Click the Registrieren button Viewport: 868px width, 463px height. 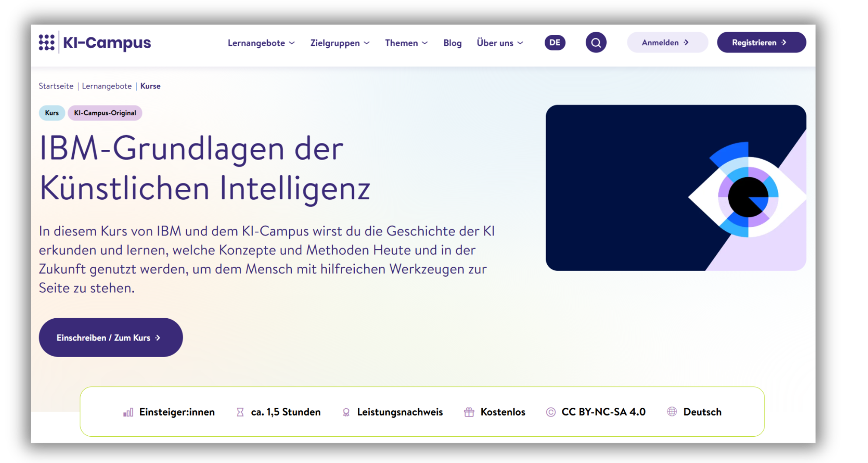(x=761, y=42)
